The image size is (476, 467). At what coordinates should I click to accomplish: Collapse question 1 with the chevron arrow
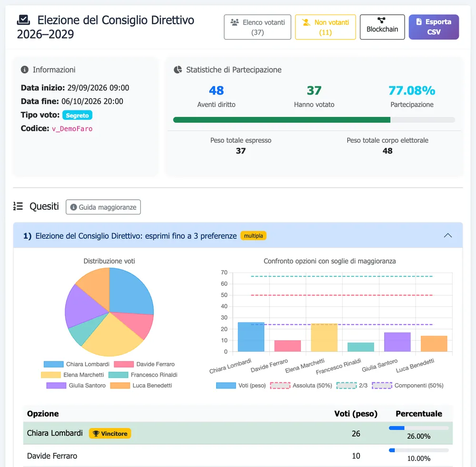(x=448, y=235)
